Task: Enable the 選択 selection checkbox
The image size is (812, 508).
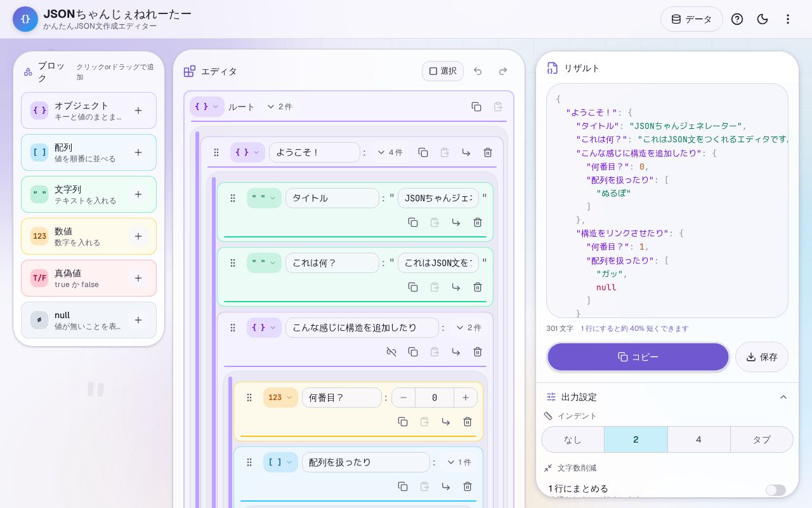Action: 443,71
